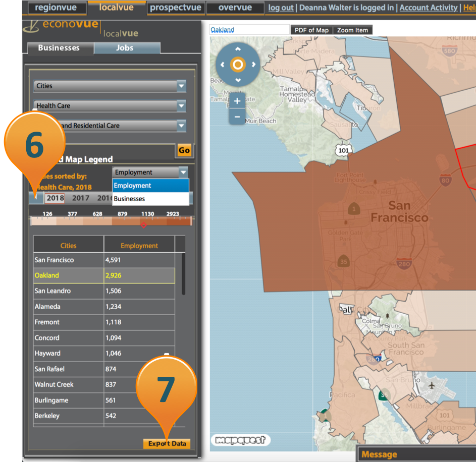
Task: Zoom in on the map
Action: pos(237,101)
